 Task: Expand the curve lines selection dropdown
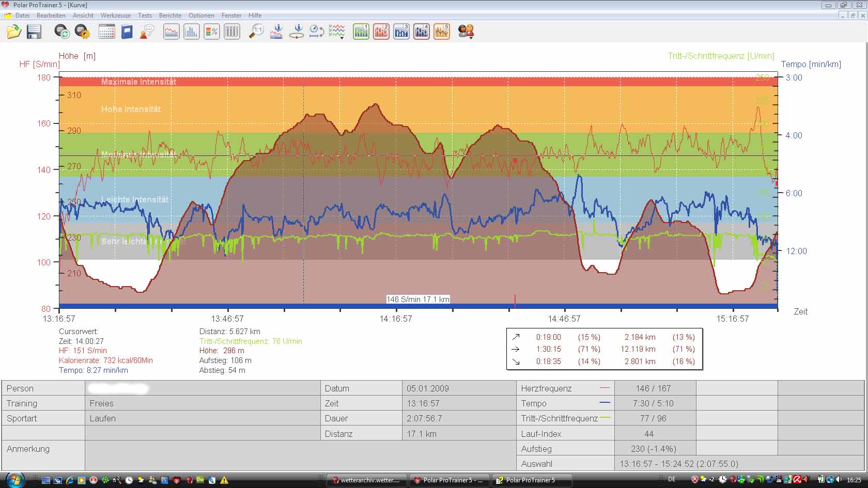click(x=337, y=32)
